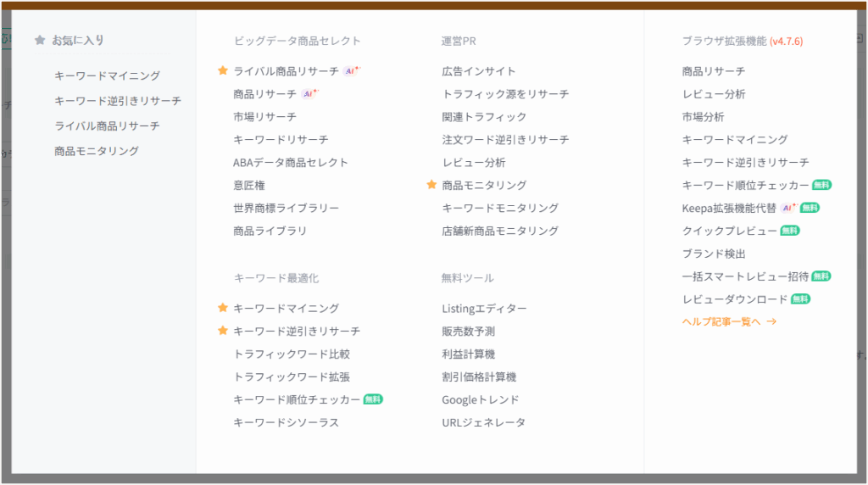Open 商品リサーチ under ブラウザ拡張機能
868x485 pixels.
coord(714,71)
